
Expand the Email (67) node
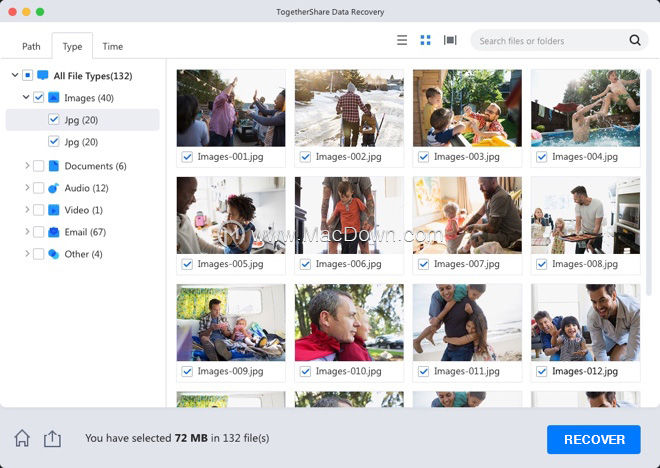(x=27, y=231)
